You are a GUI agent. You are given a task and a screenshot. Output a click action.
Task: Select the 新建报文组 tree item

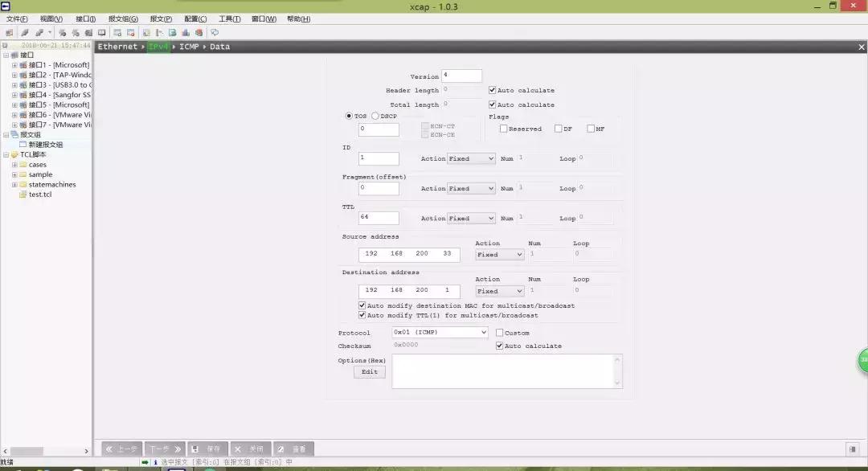(45, 145)
